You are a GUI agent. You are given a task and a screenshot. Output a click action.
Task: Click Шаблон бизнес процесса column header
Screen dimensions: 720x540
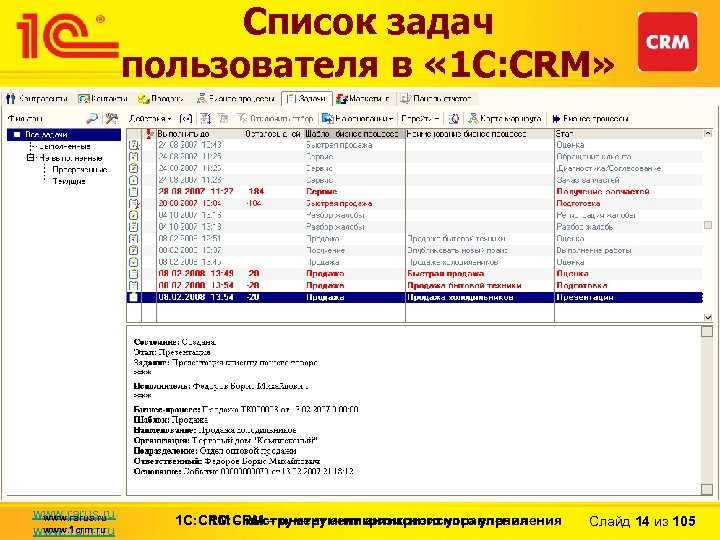[352, 134]
